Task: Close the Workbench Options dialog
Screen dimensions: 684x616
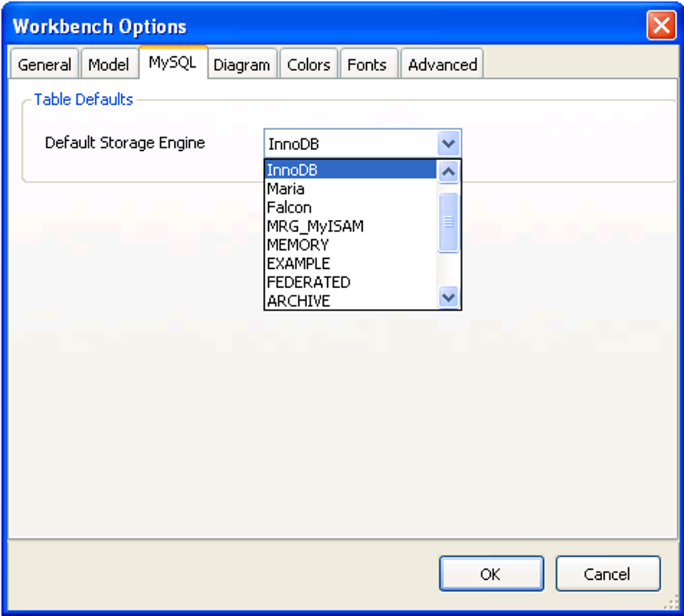Action: point(661,25)
